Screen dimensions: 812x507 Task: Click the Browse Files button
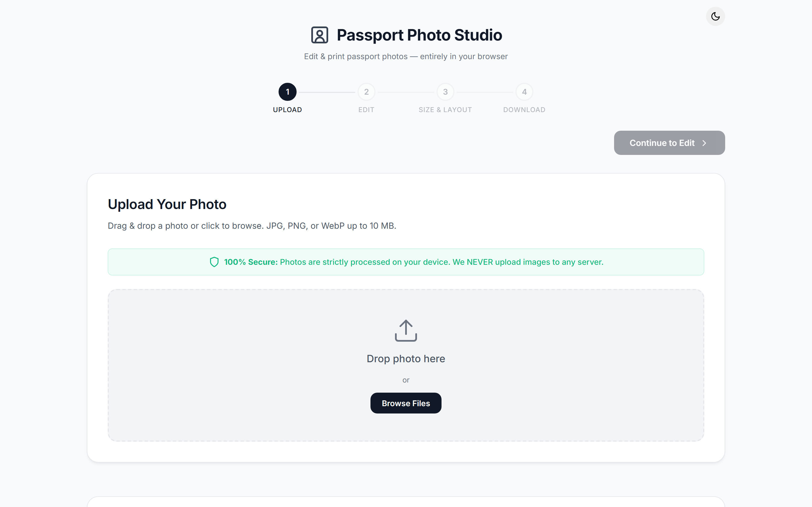tap(406, 403)
